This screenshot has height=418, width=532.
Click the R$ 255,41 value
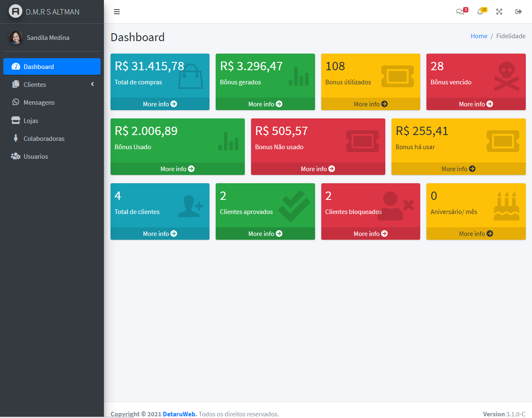click(422, 131)
